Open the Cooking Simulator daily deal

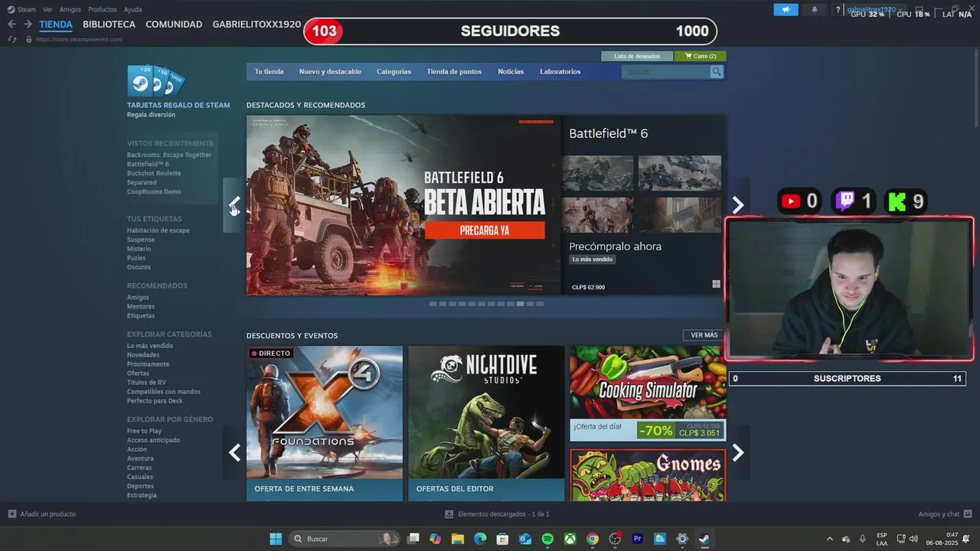pyautogui.click(x=648, y=393)
